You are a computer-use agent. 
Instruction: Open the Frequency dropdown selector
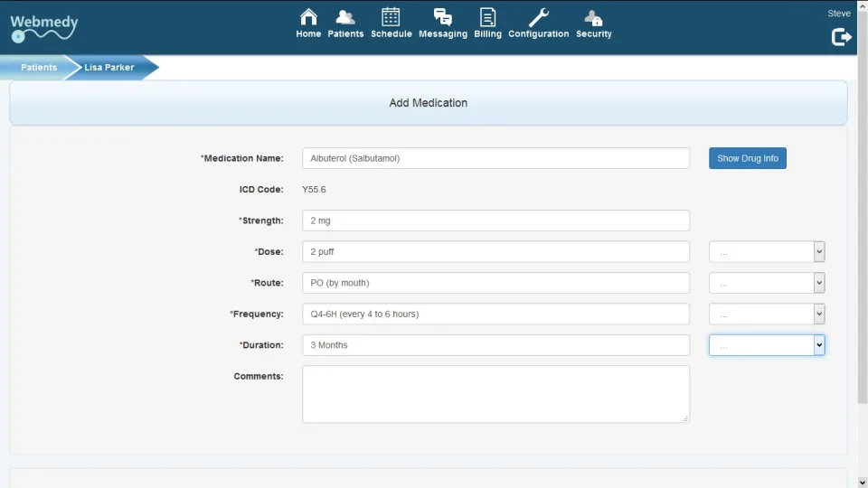click(x=767, y=314)
